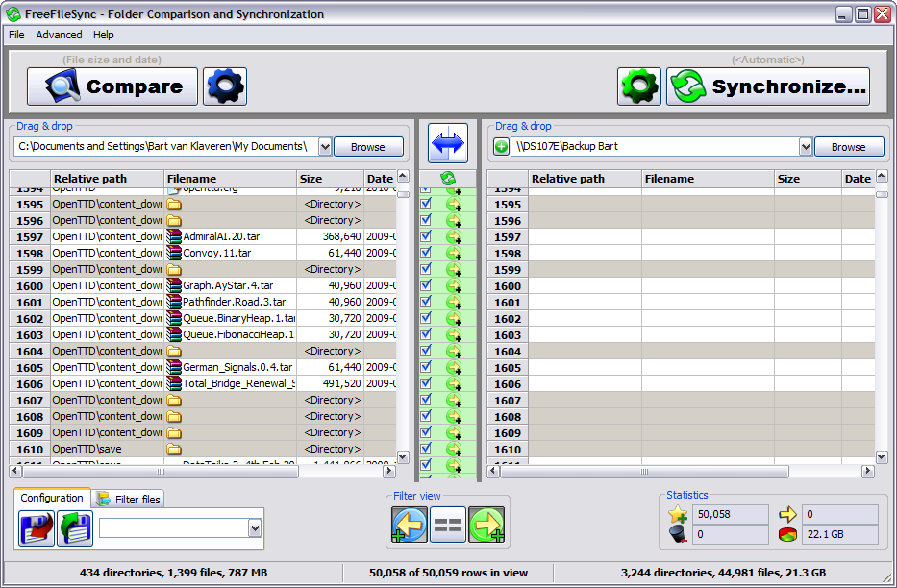Click right grid row number 1600
Screen dimensions: 897x588
pos(508,286)
